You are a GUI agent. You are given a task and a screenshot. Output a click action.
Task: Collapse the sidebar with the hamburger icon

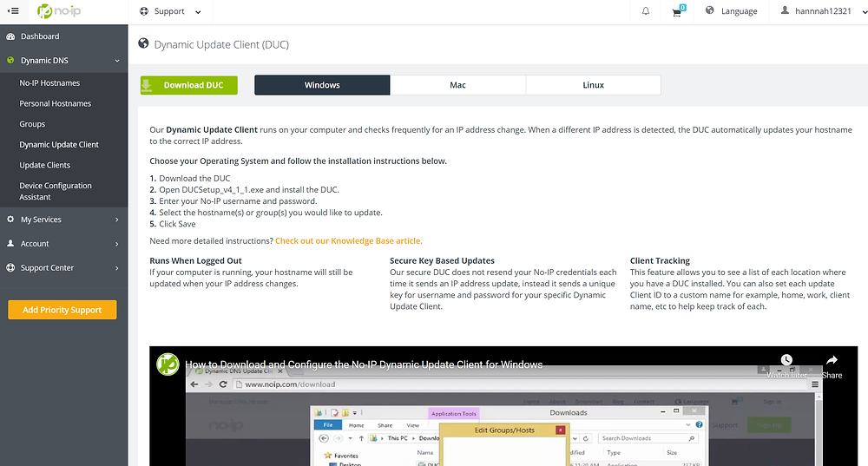13,11
